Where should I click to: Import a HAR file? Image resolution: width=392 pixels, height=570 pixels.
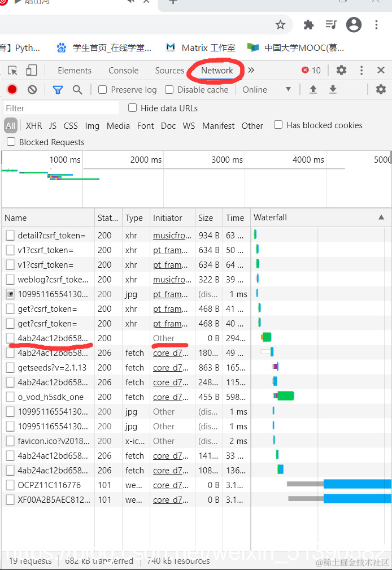point(313,89)
